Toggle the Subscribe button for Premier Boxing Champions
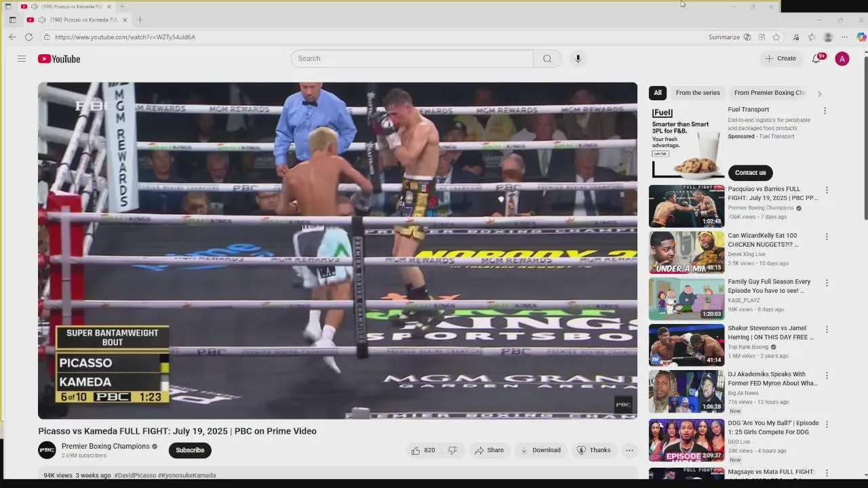 coord(190,450)
